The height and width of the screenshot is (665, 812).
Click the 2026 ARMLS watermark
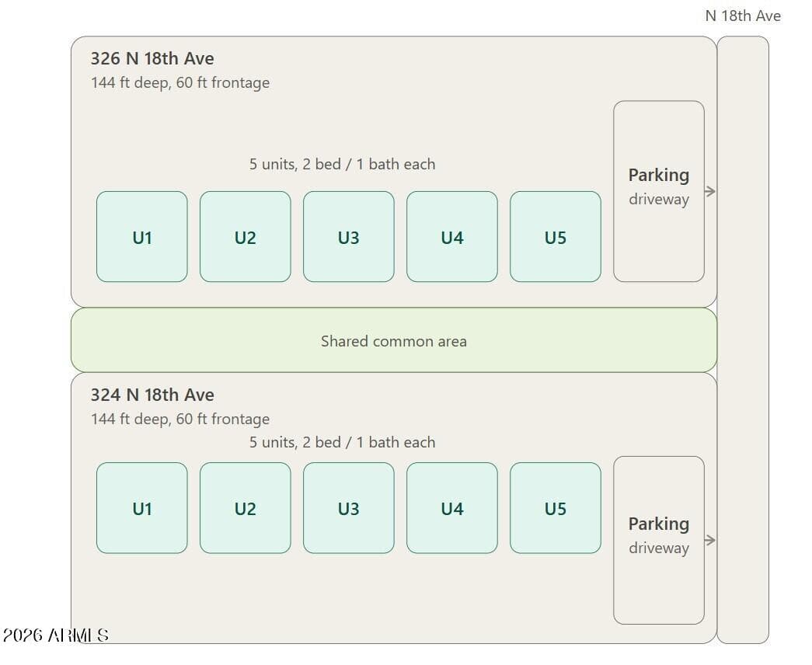(55, 635)
